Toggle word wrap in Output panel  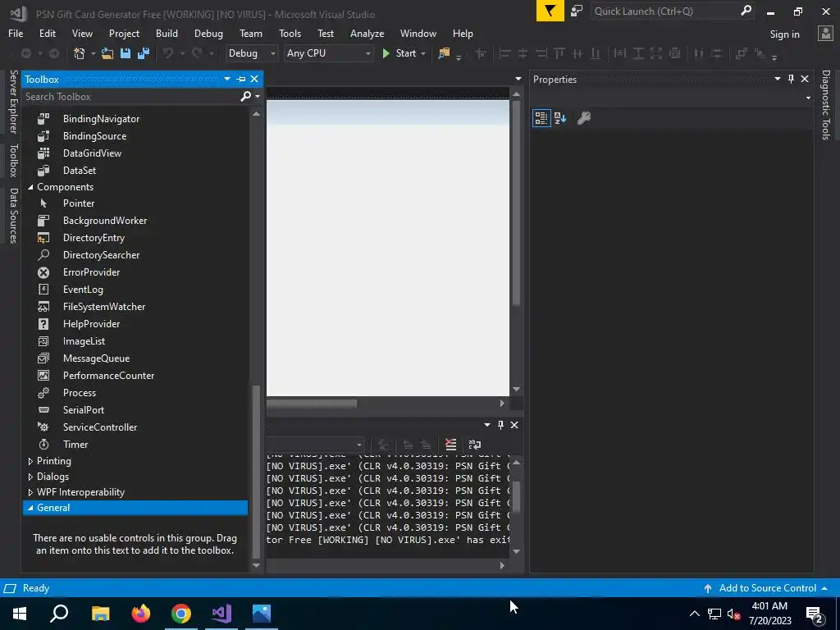pos(475,444)
